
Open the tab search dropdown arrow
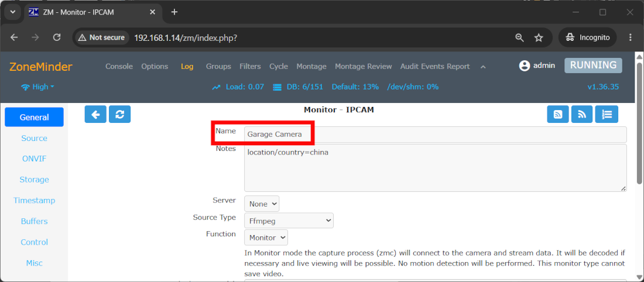pyautogui.click(x=13, y=12)
